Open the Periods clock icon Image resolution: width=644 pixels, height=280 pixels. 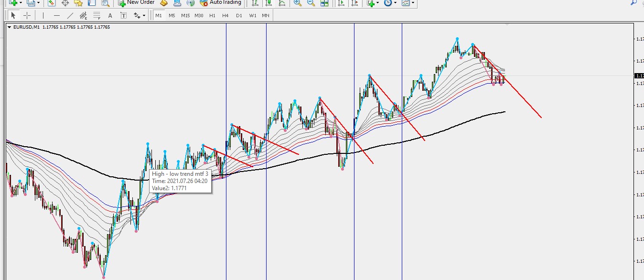(387, 2)
